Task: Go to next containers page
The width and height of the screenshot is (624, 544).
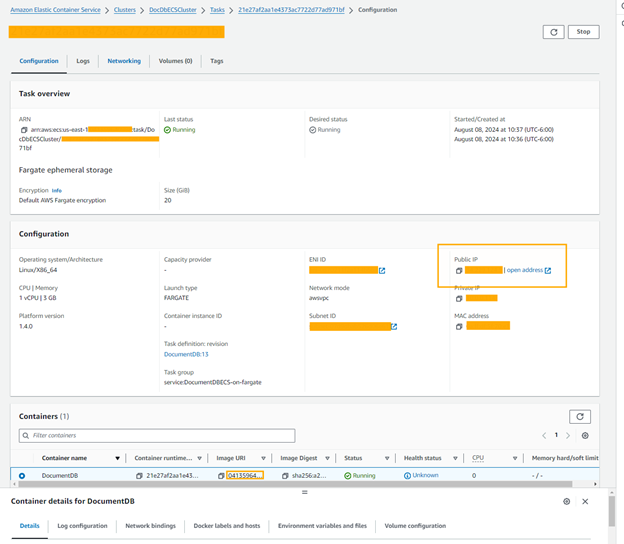Action: point(568,435)
